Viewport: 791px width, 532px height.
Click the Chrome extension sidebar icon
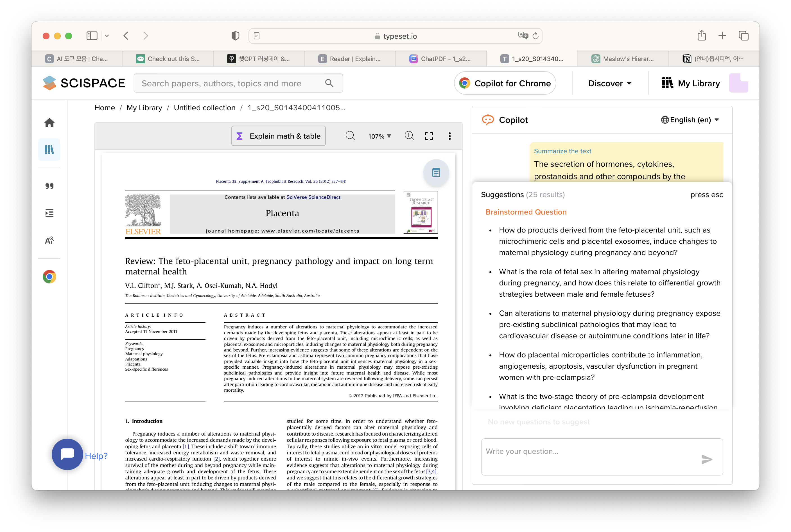click(x=49, y=277)
